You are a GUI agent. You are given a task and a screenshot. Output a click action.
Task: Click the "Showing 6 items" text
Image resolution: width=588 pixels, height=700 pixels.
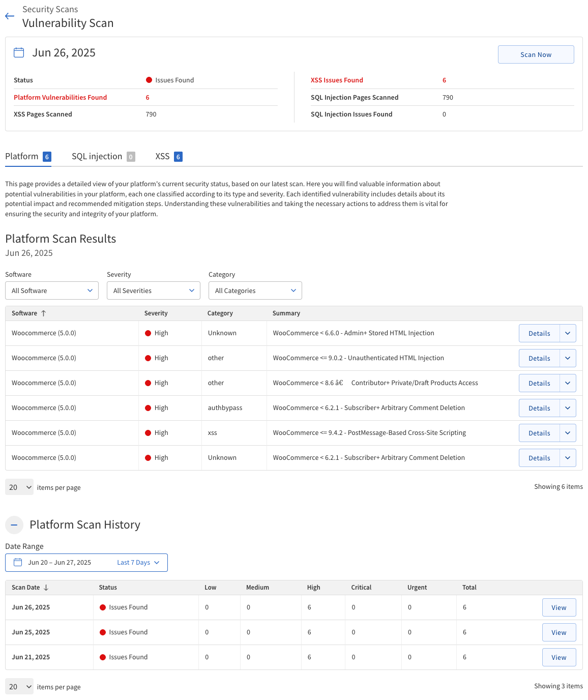tap(558, 487)
